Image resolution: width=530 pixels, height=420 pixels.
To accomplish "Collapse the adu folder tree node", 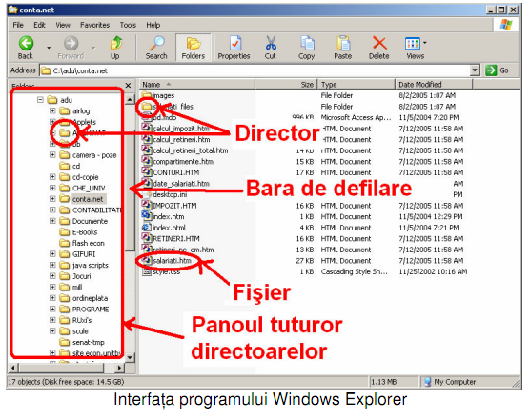I will click(40, 100).
